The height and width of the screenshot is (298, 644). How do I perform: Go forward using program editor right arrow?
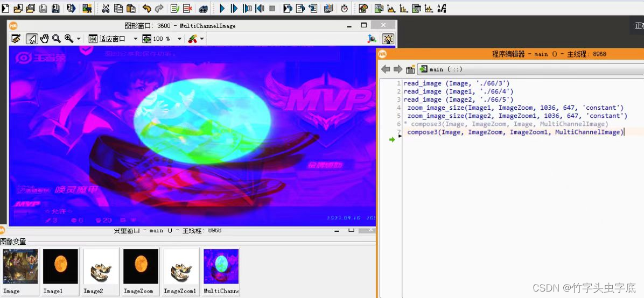397,69
